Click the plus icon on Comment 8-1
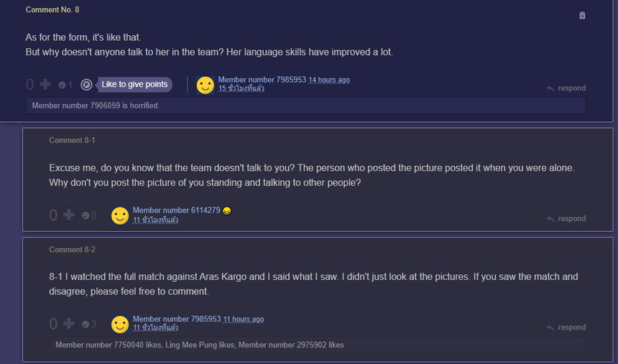Viewport: 618px width, 364px height. pos(69,215)
